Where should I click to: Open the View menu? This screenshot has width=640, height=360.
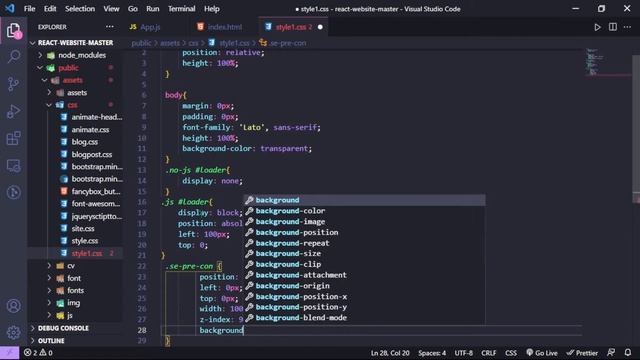click(x=111, y=9)
